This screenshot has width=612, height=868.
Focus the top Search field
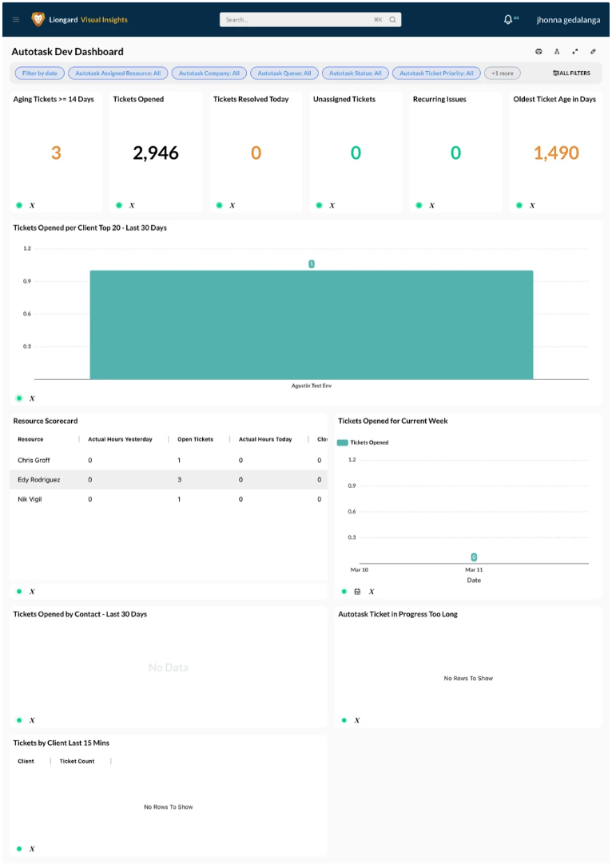(310, 20)
